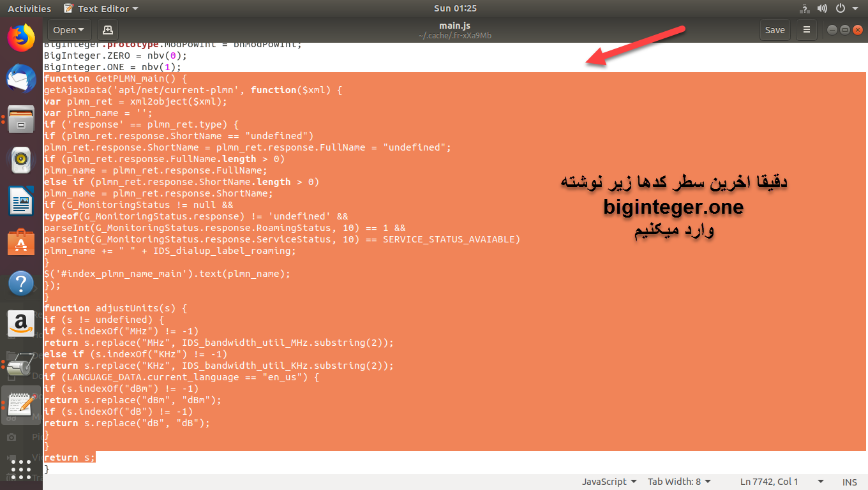Image resolution: width=868 pixels, height=490 pixels.
Task: Launch Firefox from the dock
Action: point(21,38)
